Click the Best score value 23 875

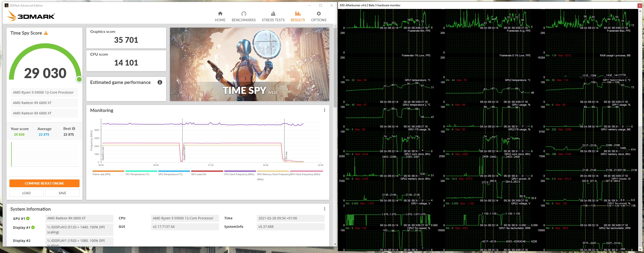(69, 134)
